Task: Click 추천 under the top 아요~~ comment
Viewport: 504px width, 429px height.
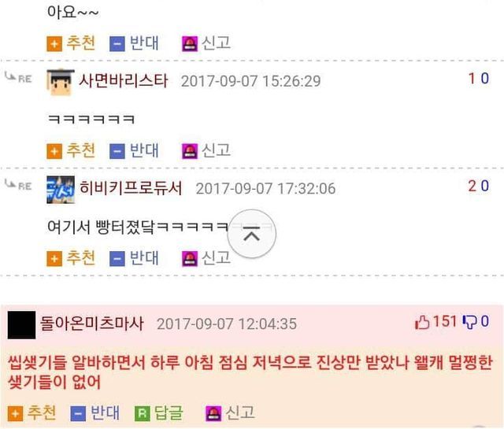Action: click(x=80, y=43)
